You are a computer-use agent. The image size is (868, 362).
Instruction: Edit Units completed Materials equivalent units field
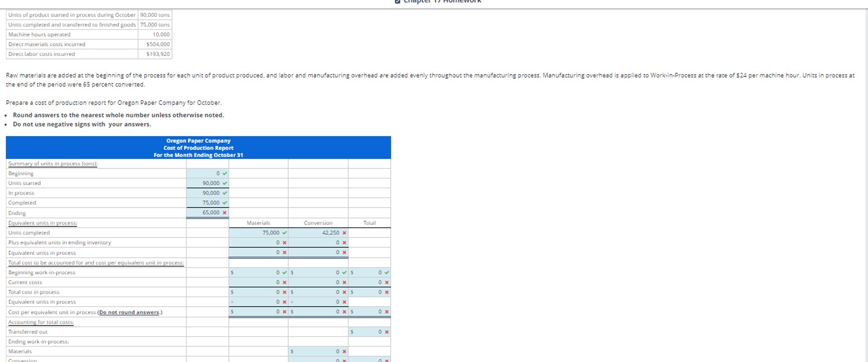[x=258, y=233]
